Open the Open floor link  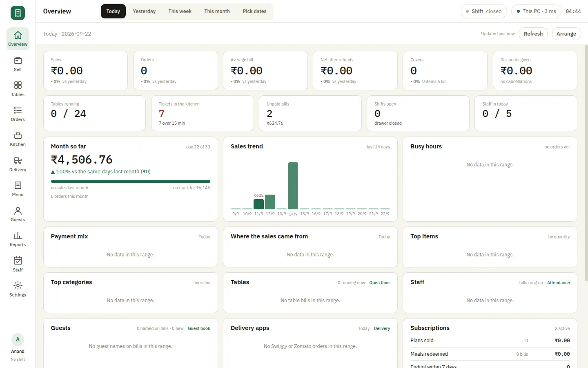pos(379,283)
